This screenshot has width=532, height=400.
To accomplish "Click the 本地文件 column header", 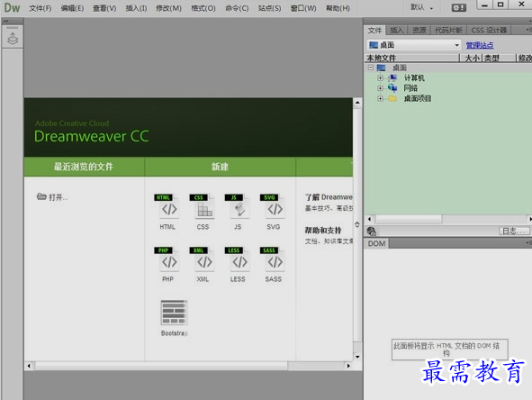I will coord(412,58).
